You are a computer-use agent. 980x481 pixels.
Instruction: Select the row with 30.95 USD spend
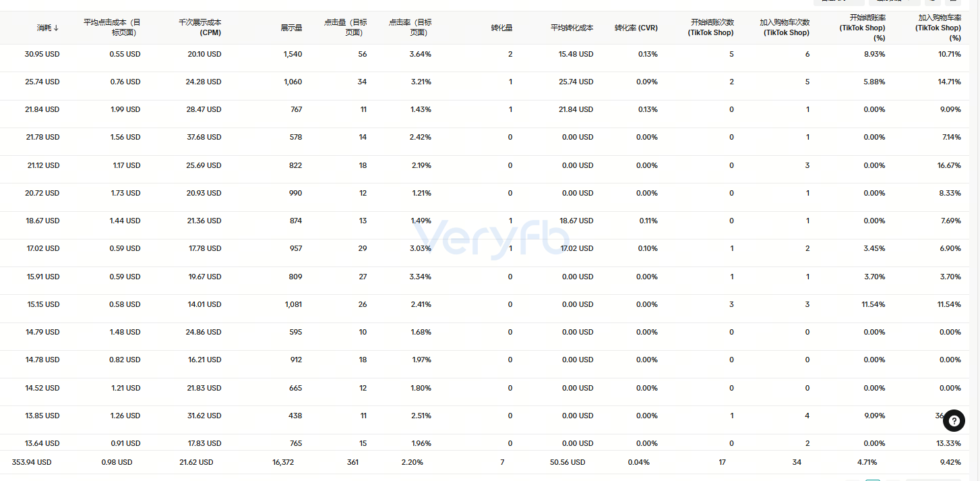point(490,54)
